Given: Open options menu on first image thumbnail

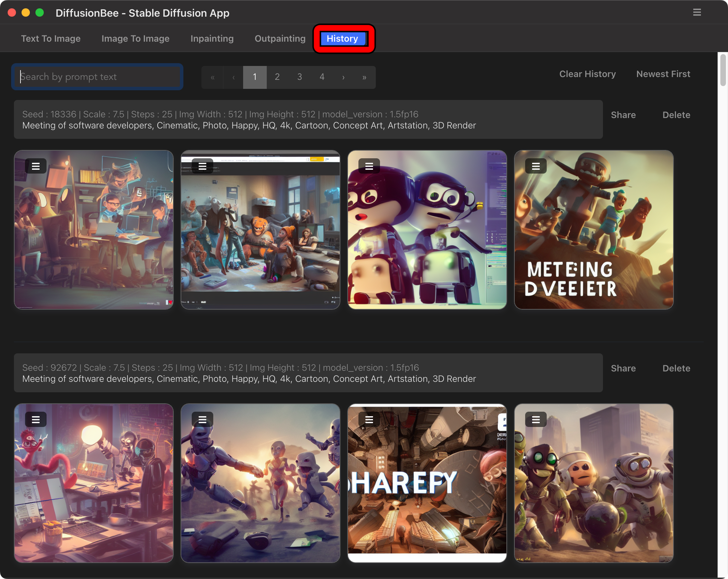Looking at the screenshot, I should pos(36,166).
